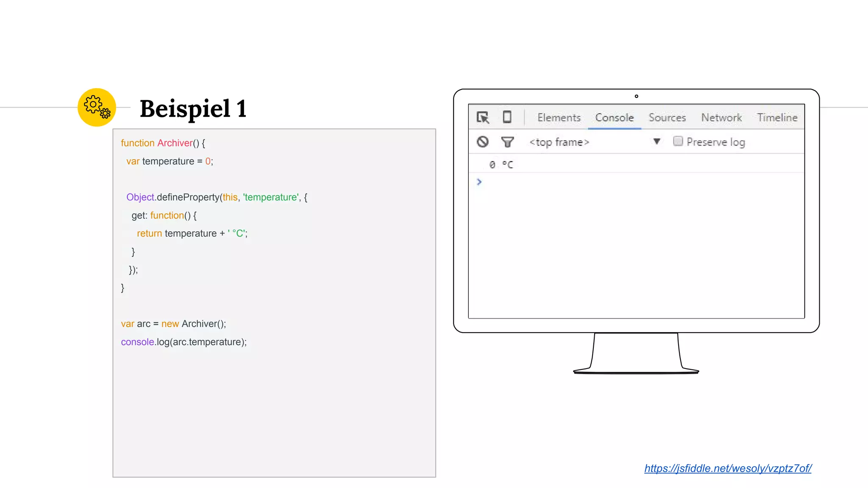Switch to the Console tab

pos(614,118)
